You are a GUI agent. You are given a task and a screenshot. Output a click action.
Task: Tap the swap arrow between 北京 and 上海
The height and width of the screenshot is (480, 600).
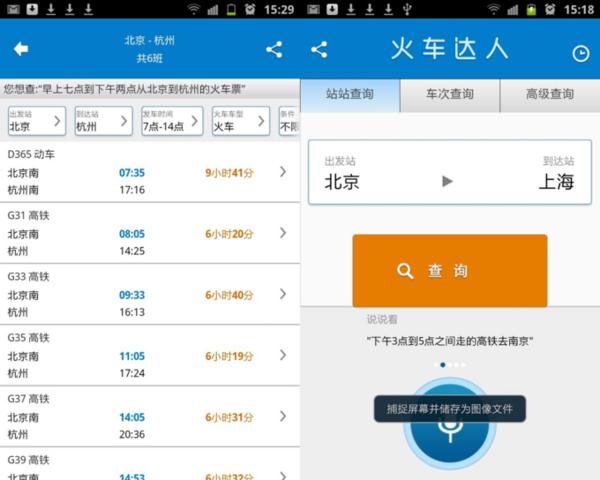click(x=447, y=181)
